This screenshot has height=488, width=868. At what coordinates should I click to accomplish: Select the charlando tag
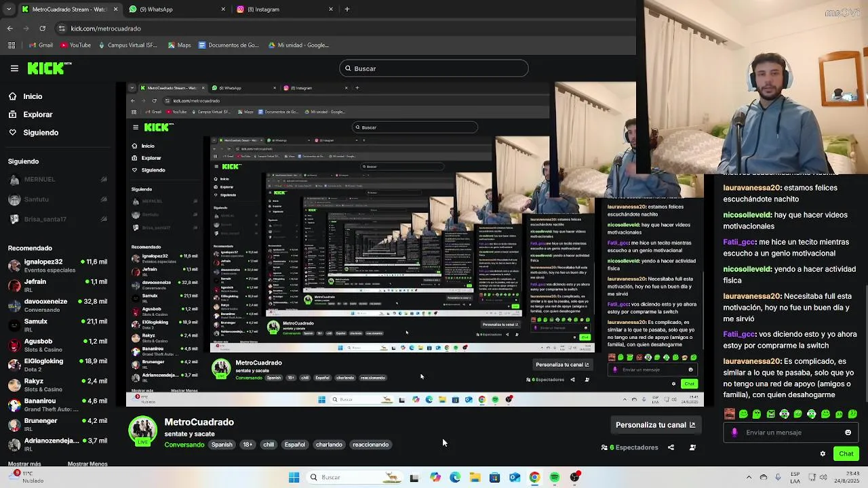(x=329, y=445)
